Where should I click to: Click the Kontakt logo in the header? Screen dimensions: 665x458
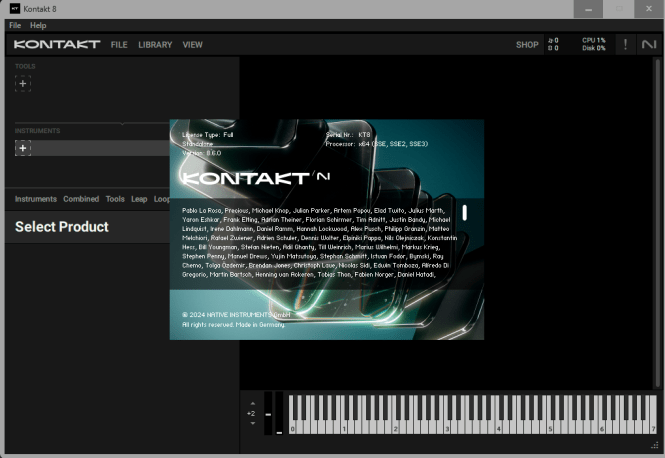pos(57,45)
